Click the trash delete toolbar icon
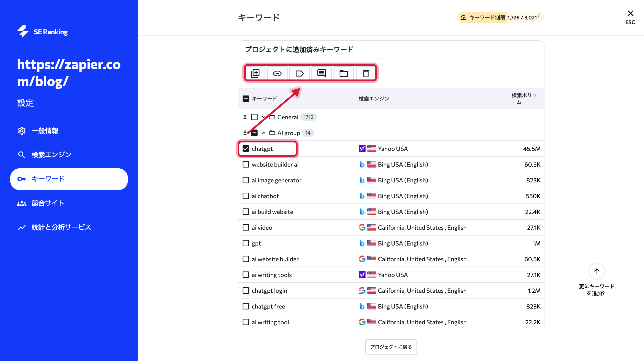The height and width of the screenshot is (361, 644). tap(366, 73)
